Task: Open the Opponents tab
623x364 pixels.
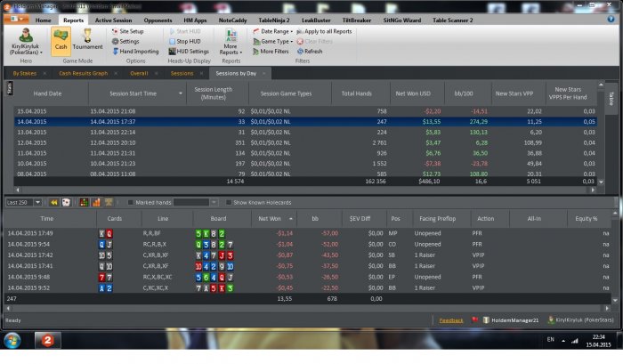Action: click(x=158, y=20)
